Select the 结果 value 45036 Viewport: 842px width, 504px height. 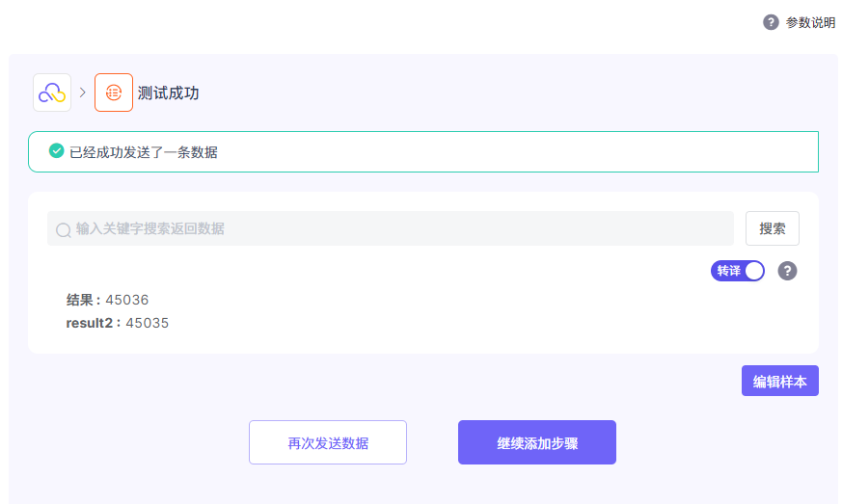point(126,300)
